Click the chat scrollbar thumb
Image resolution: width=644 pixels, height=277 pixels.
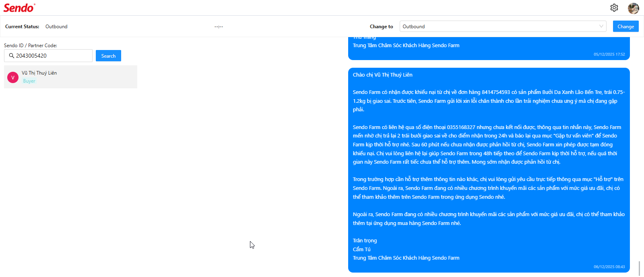coord(639,268)
